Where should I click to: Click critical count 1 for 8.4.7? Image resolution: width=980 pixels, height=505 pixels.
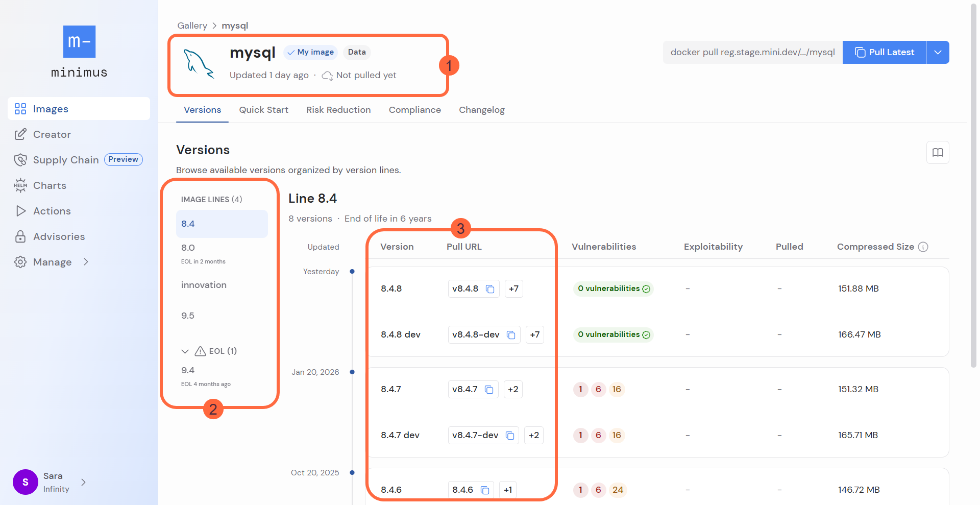[x=580, y=389]
